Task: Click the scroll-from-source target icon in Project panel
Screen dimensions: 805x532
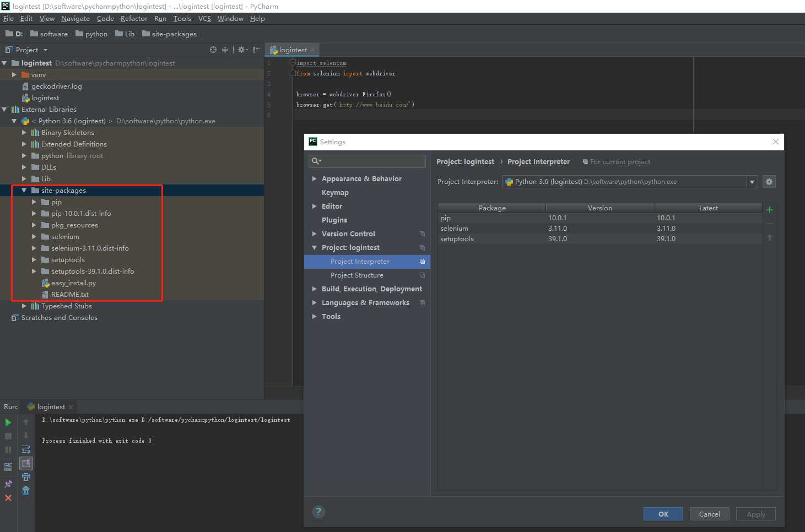Action: [213, 50]
